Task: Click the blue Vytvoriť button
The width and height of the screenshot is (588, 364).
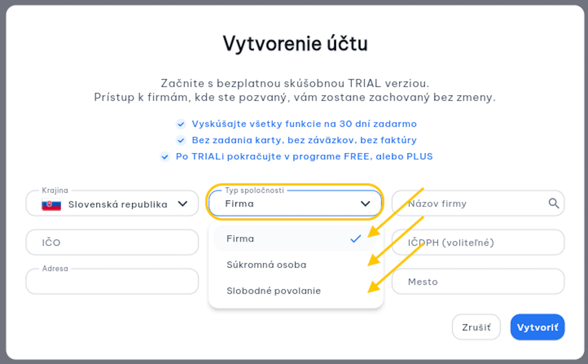Action: pos(537,327)
